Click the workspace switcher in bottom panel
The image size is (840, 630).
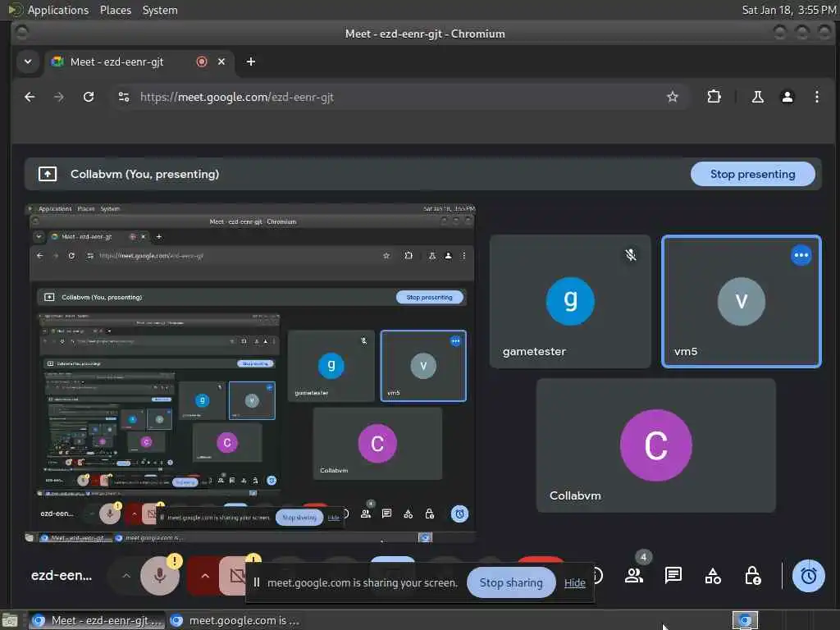coord(745,620)
